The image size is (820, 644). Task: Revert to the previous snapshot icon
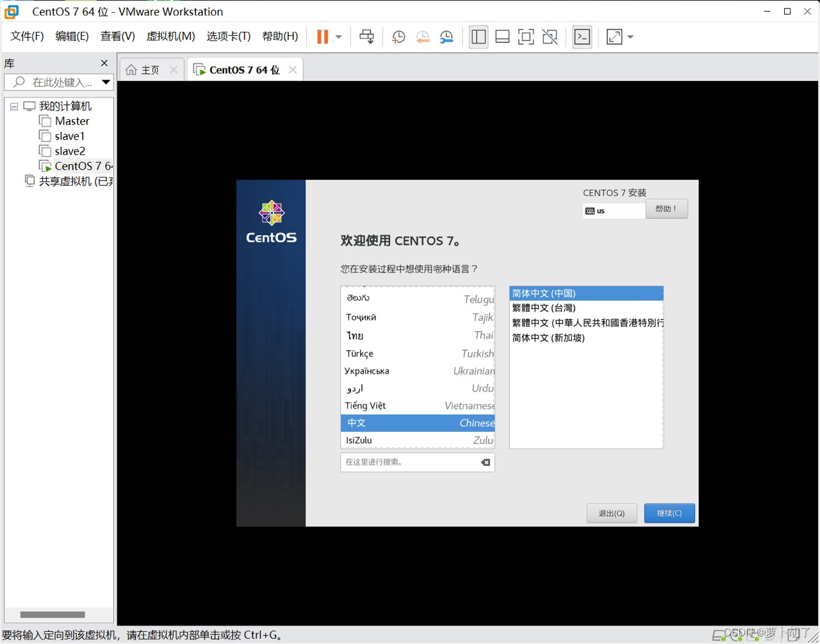(x=422, y=37)
